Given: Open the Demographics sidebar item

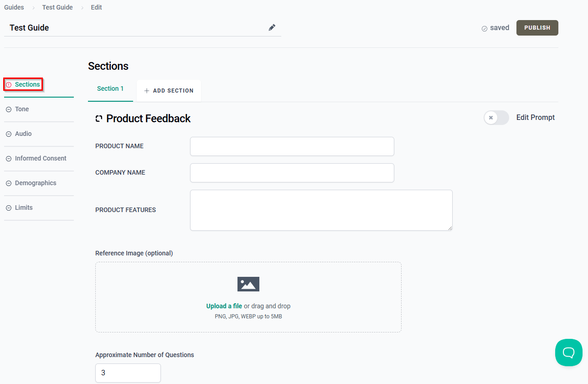Looking at the screenshot, I should (39, 183).
